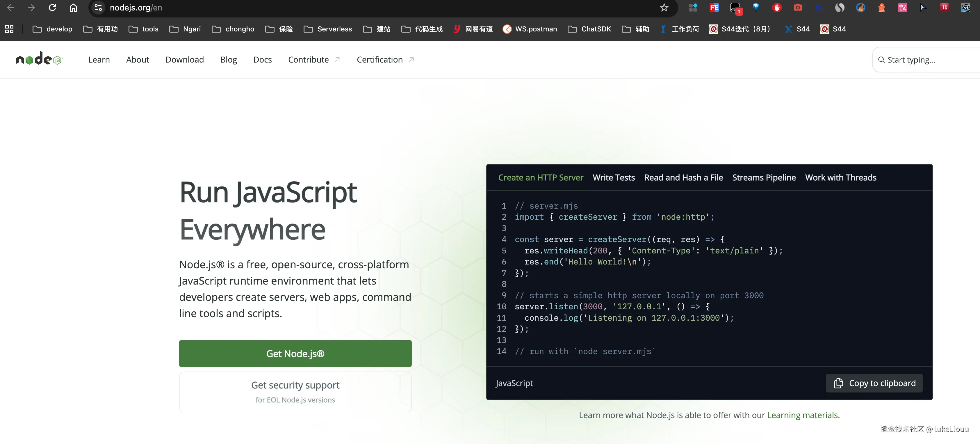Follow the Learning materials link

(x=802, y=415)
